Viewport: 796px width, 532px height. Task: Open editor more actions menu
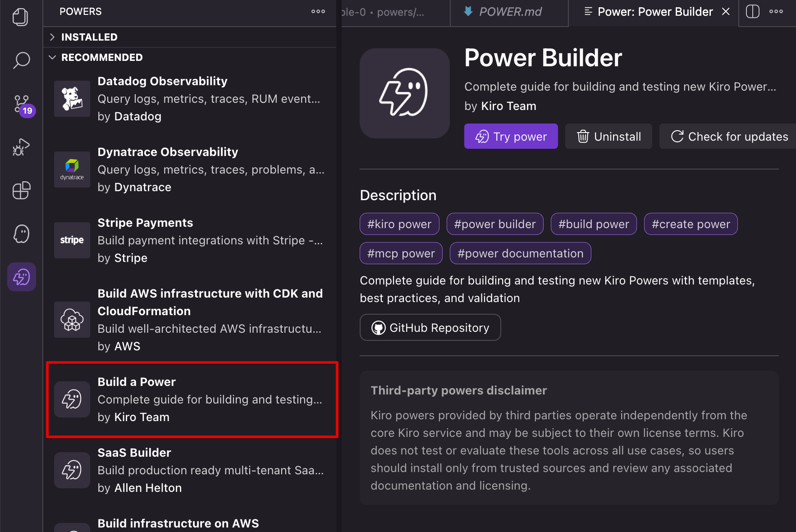pyautogui.click(x=776, y=12)
